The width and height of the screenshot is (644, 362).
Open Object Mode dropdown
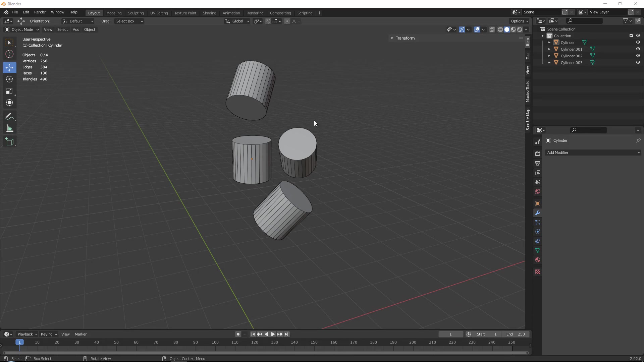pyautogui.click(x=22, y=29)
